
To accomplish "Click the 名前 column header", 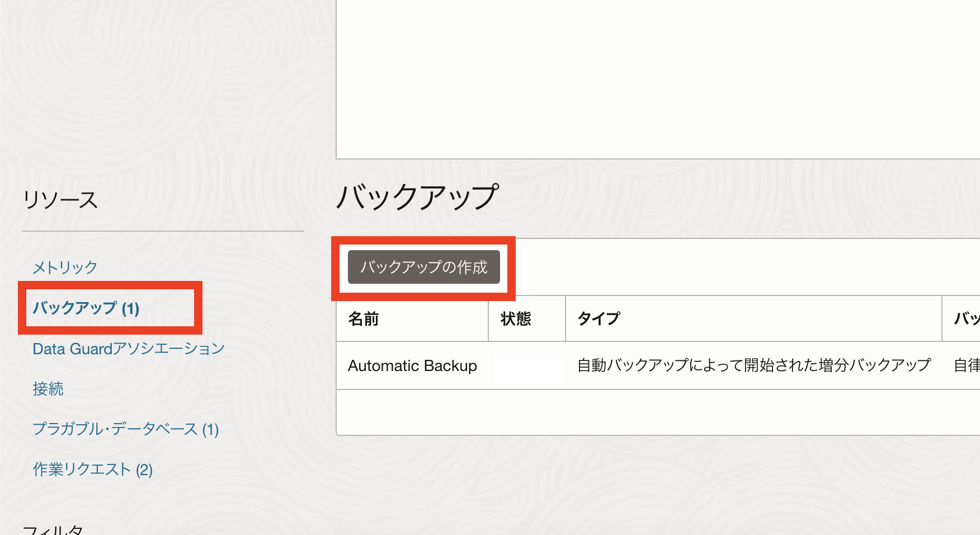I will coord(364,319).
